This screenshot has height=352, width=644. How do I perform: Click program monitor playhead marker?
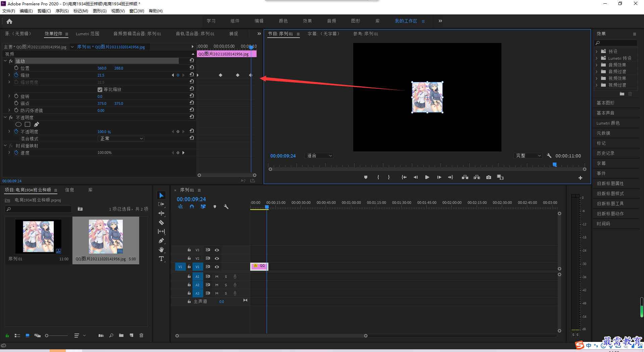tap(555, 165)
